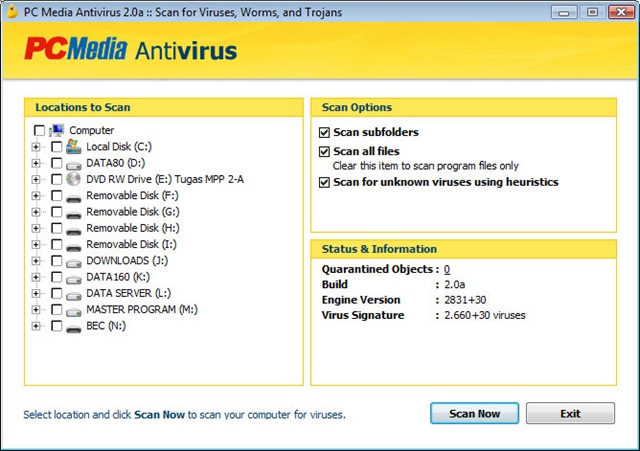The image size is (640, 451).
Task: Click the Local Disk (C:) drive icon
Action: coord(73,146)
